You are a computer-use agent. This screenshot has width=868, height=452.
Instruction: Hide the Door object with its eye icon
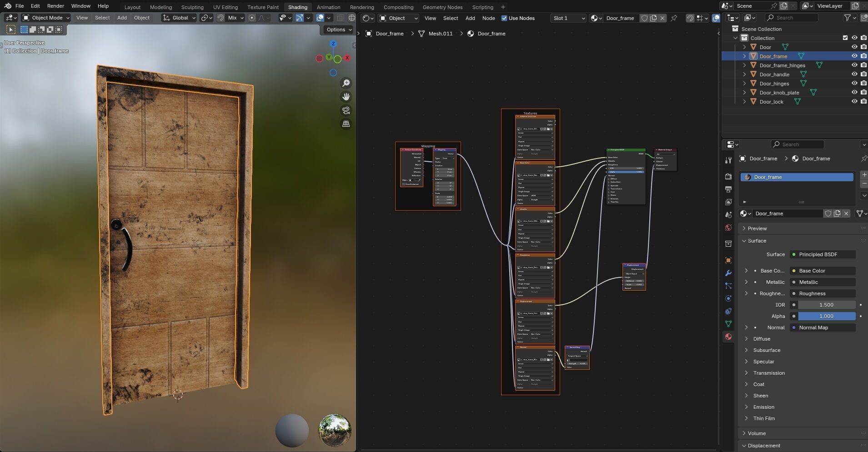[x=854, y=47]
